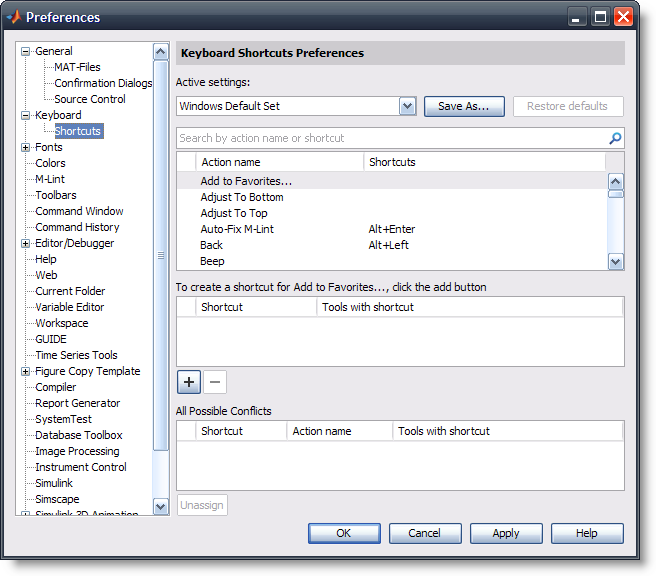This screenshot has height=576, width=656.
Task: Open the M-Lint preferences page
Action: pyautogui.click(x=50, y=179)
